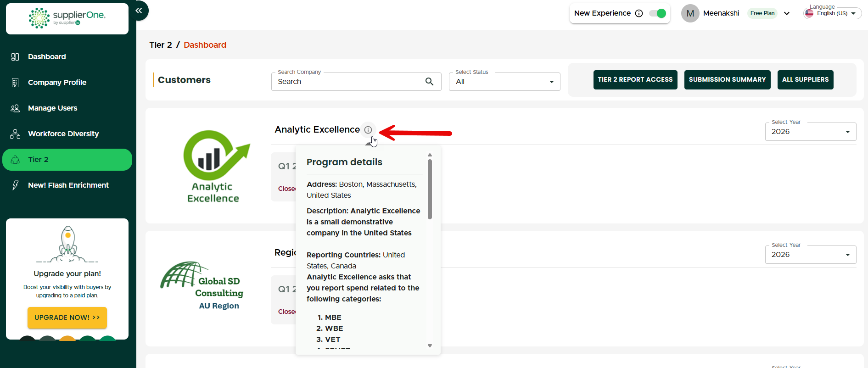The height and width of the screenshot is (368, 868).
Task: Click the Flash Enrichment lightning icon
Action: click(x=15, y=185)
